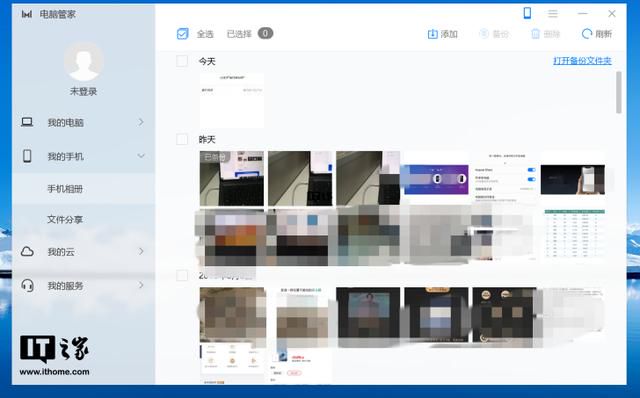640x398 pixels.
Task: Expand the 我的服务 chevron
Action: 141,285
